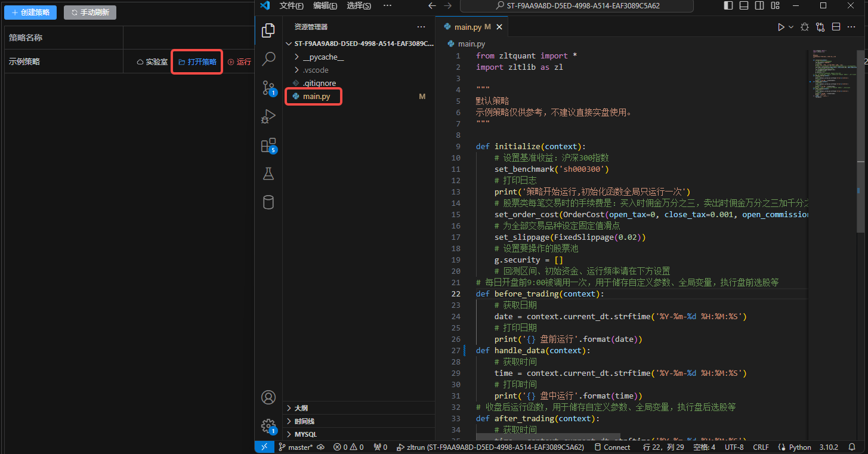Click the 空格: 4 indentation indicator
Image resolution: width=868 pixels, height=454 pixels.
click(x=705, y=447)
